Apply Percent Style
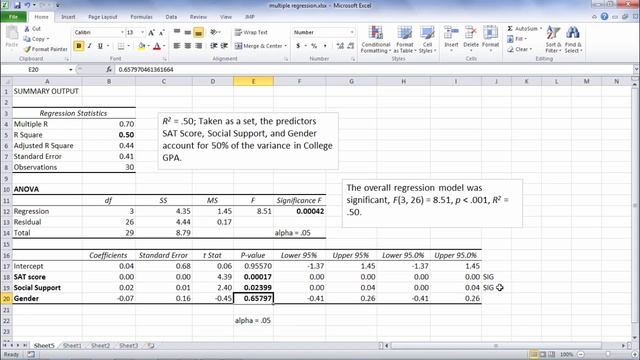The height and width of the screenshot is (360, 640). click(x=314, y=46)
